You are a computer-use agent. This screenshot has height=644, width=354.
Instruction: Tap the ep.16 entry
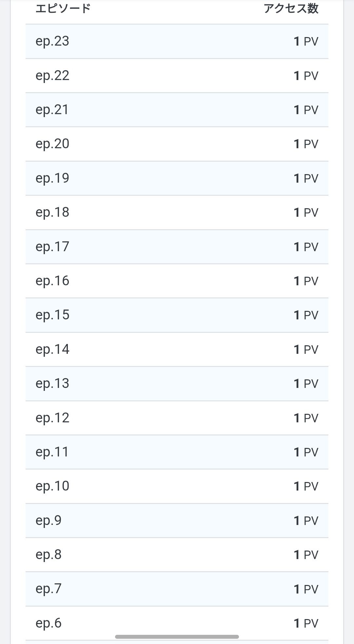(x=177, y=281)
